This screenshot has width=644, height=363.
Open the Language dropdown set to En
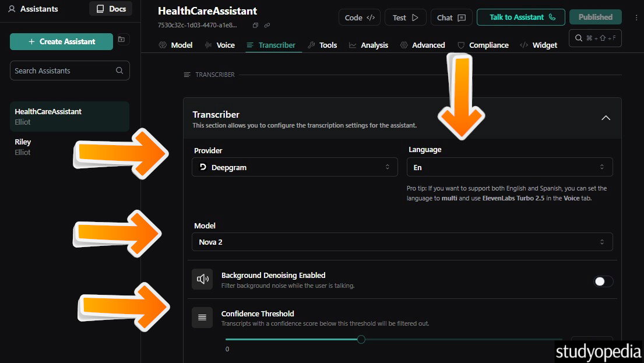coord(509,166)
